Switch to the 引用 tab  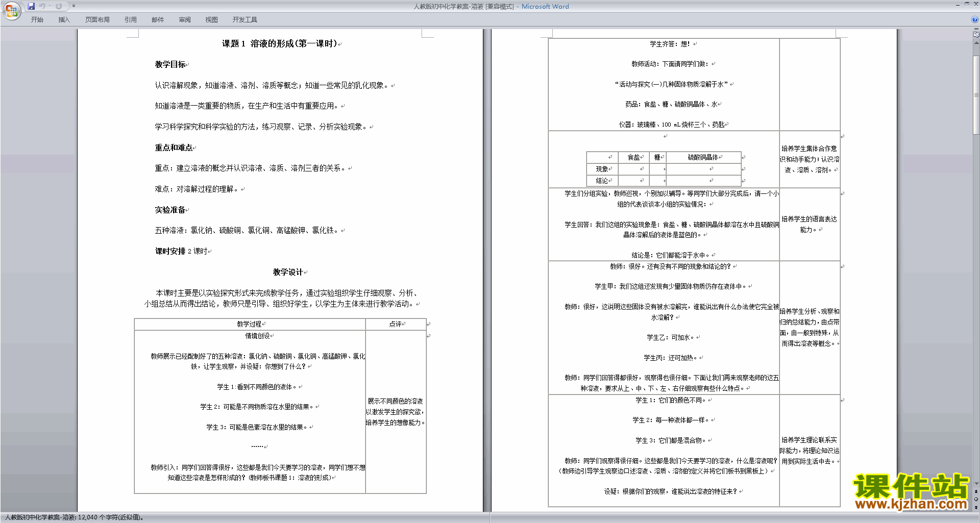130,20
